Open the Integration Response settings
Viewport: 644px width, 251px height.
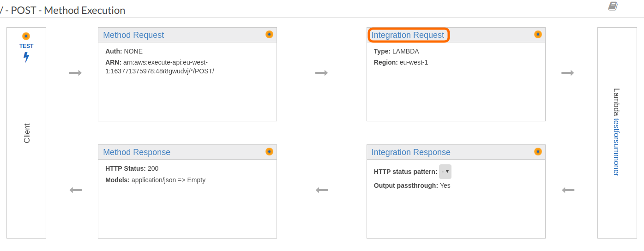click(411, 152)
